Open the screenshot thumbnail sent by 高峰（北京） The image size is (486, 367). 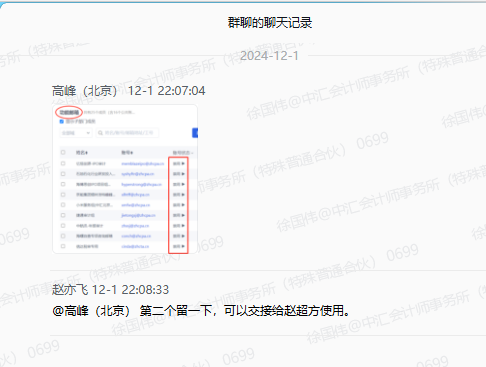point(125,179)
